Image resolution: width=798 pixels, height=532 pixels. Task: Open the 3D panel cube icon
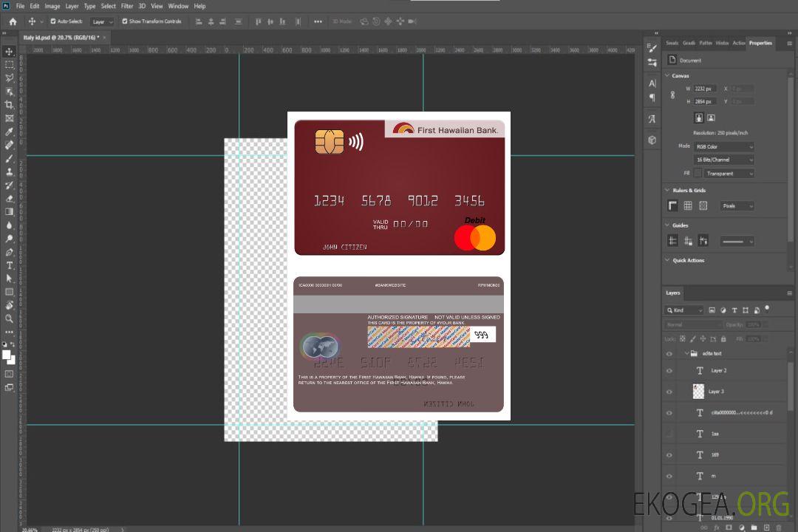point(652,140)
